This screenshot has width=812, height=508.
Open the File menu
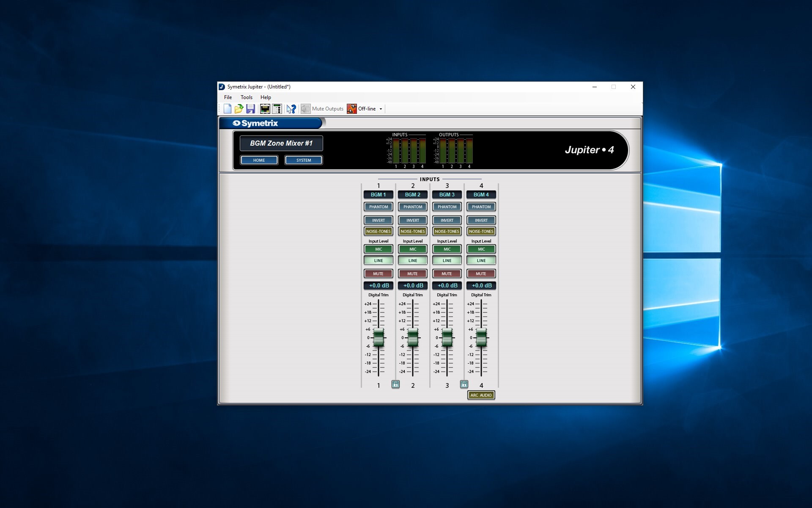tap(228, 97)
